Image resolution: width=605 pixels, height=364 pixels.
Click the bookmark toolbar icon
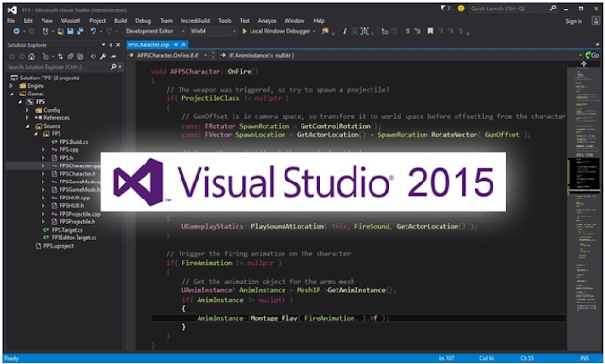(430, 31)
